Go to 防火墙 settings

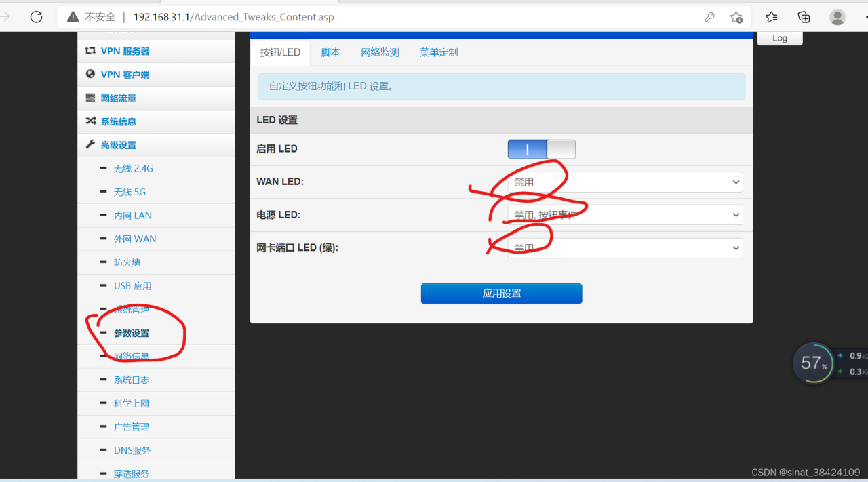point(127,262)
